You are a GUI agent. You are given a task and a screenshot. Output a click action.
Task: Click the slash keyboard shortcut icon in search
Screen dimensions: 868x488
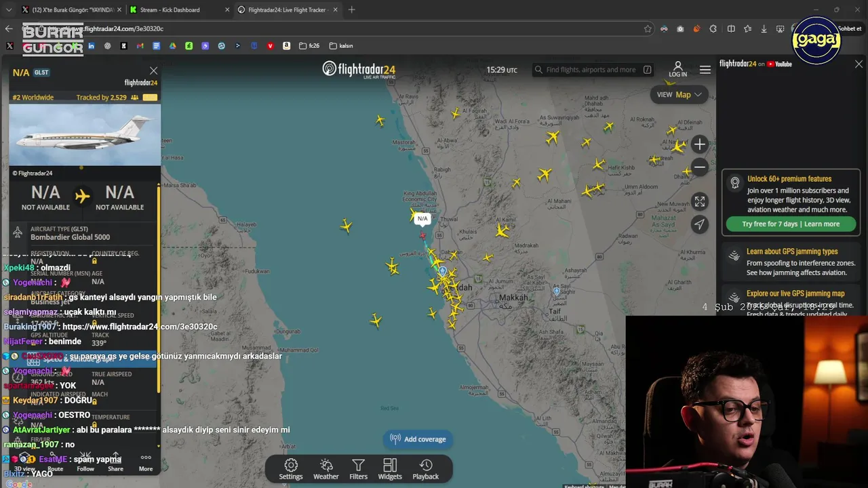coord(648,70)
